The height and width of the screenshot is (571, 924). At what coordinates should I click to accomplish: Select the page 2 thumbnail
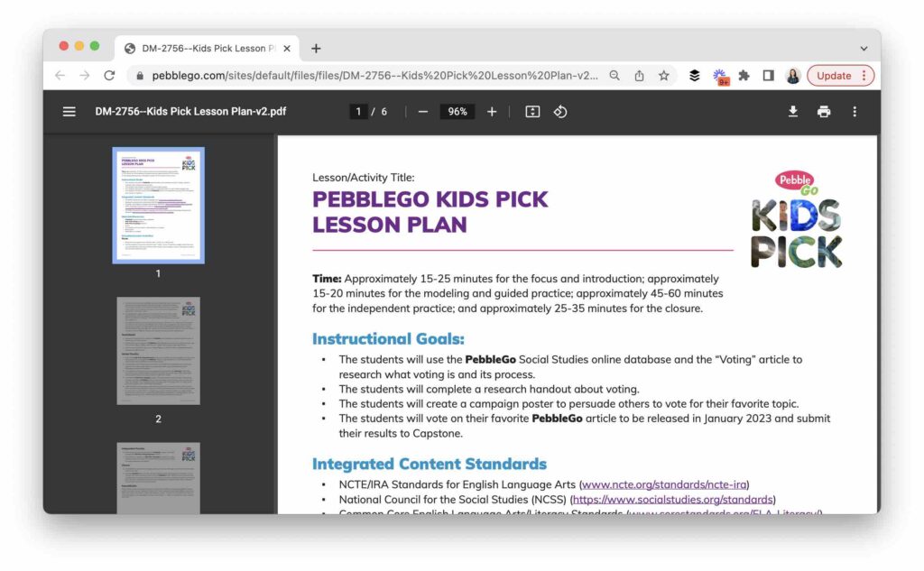(158, 351)
